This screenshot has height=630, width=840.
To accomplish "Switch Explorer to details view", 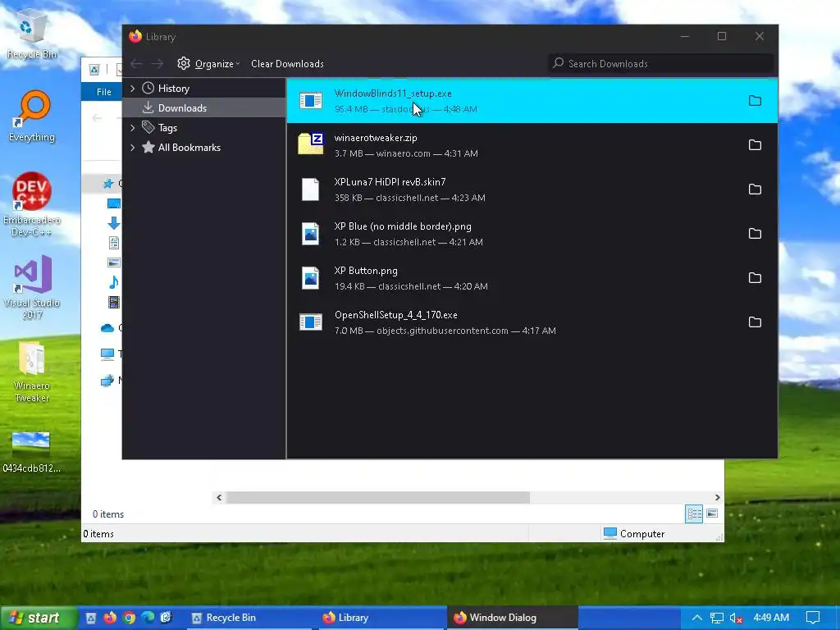I will coord(694,514).
